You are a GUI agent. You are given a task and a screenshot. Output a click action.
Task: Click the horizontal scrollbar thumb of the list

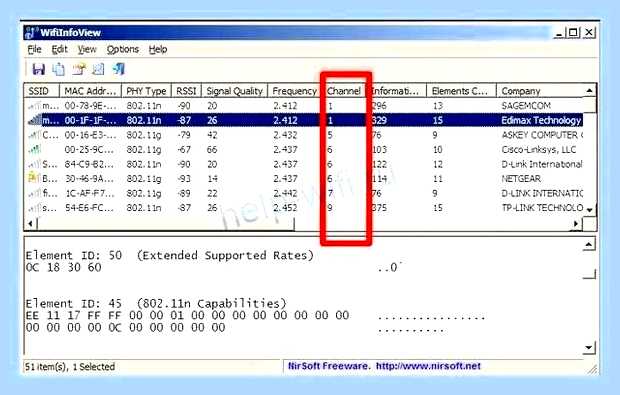click(x=166, y=224)
